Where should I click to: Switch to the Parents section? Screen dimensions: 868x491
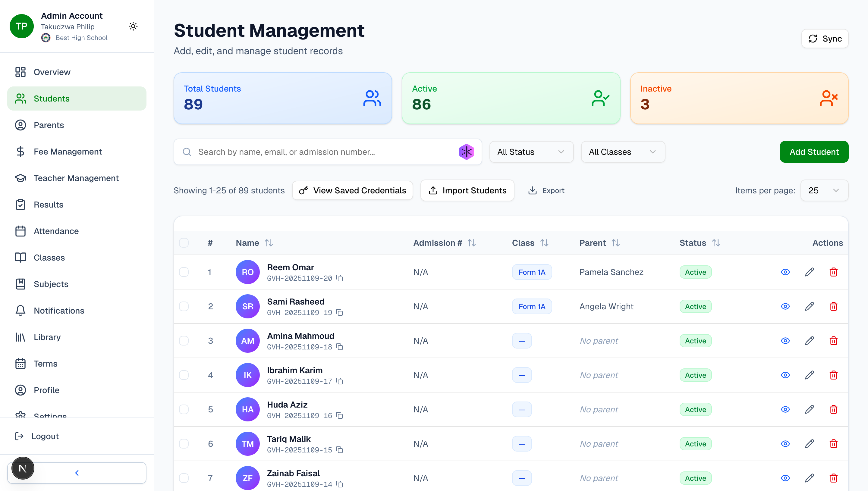[49, 125]
